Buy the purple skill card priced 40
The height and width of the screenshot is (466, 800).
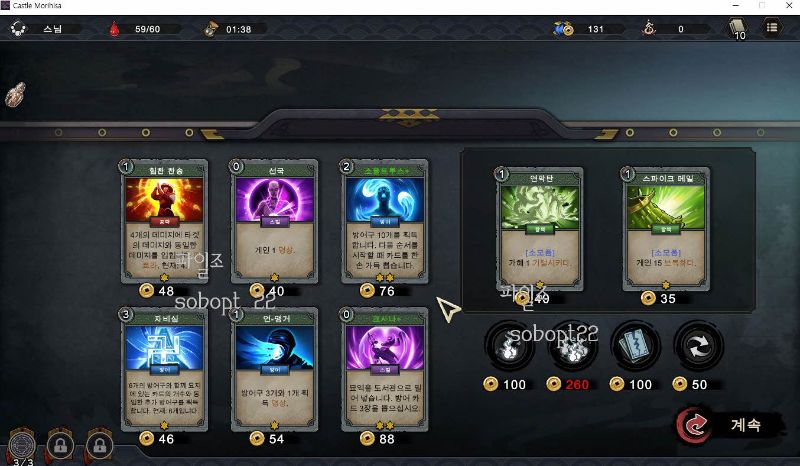[x=274, y=222]
